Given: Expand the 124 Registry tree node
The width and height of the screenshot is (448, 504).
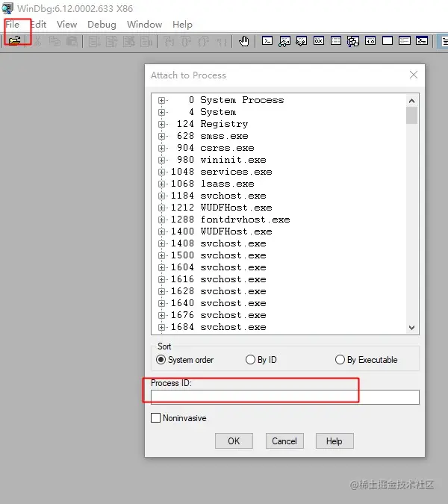Looking at the screenshot, I should click(x=161, y=124).
